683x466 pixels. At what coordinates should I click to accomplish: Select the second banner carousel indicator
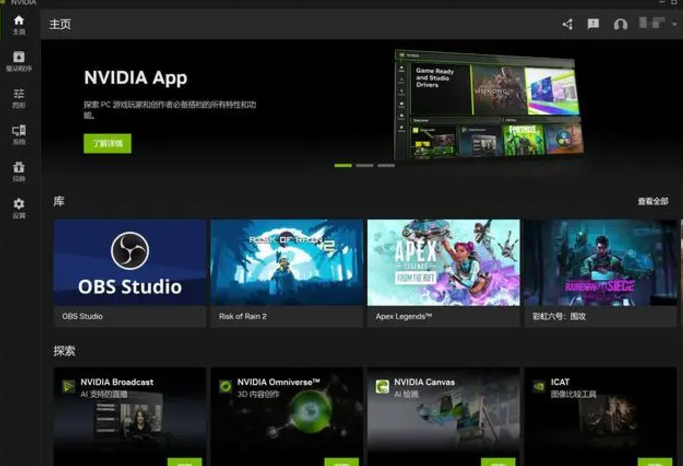pyautogui.click(x=365, y=165)
